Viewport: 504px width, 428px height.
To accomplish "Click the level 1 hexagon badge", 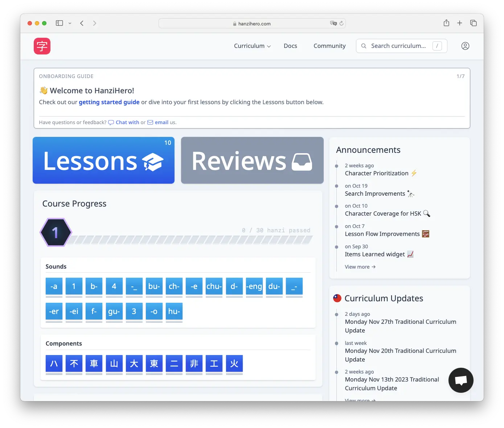I will pyautogui.click(x=56, y=232).
